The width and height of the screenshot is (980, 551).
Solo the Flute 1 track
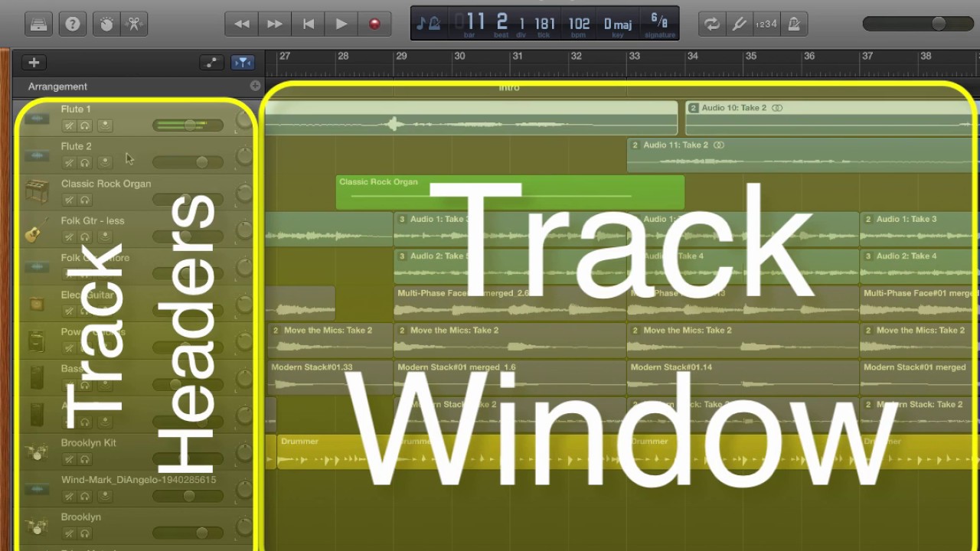(x=85, y=126)
